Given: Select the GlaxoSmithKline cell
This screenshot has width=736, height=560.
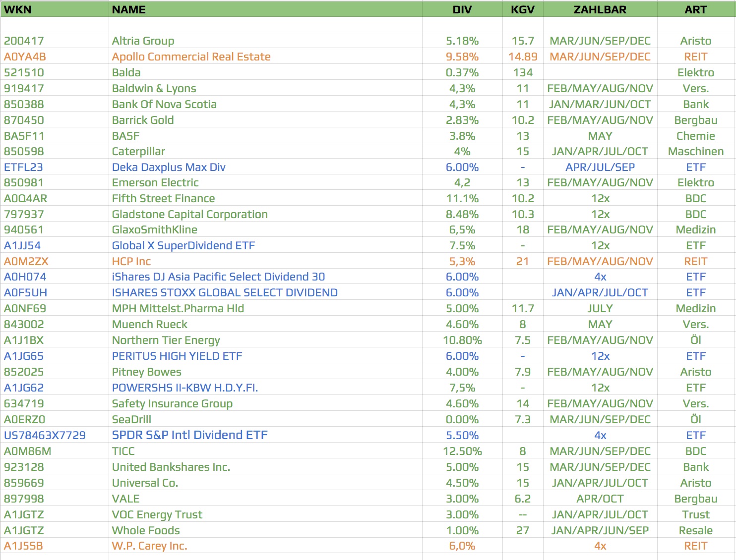Looking at the screenshot, I should [265, 229].
